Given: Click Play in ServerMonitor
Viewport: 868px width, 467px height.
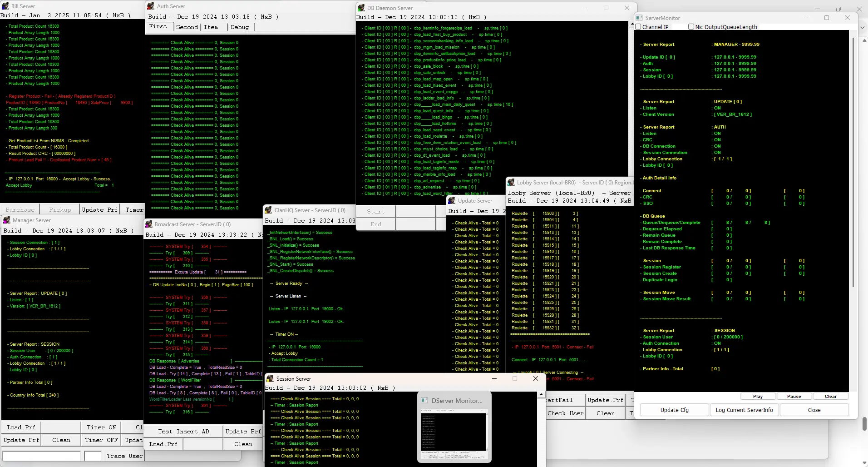Looking at the screenshot, I should [758, 397].
